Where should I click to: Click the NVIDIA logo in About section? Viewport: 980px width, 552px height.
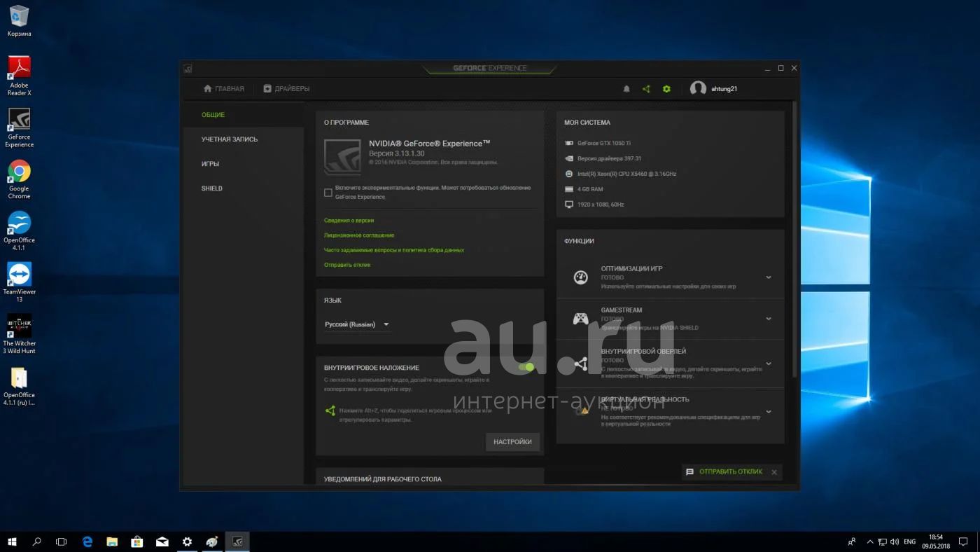342,156
